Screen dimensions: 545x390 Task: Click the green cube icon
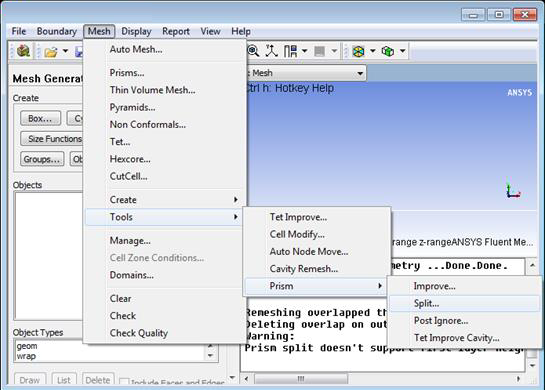click(388, 51)
